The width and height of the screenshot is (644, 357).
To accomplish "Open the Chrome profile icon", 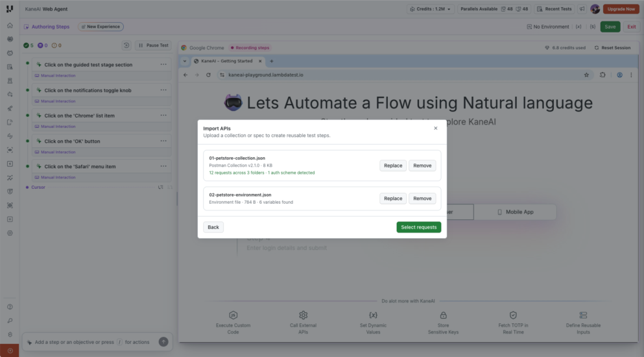I will pyautogui.click(x=619, y=75).
